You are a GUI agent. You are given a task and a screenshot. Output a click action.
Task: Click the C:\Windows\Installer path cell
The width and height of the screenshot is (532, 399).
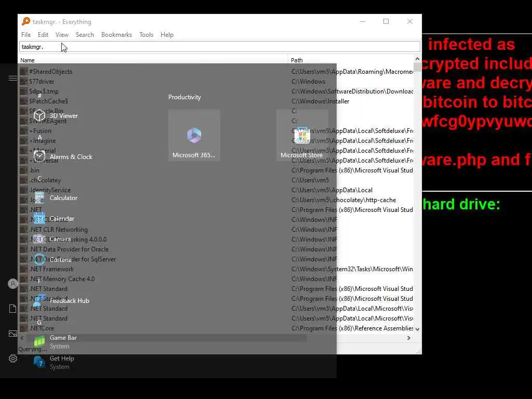[x=320, y=101]
